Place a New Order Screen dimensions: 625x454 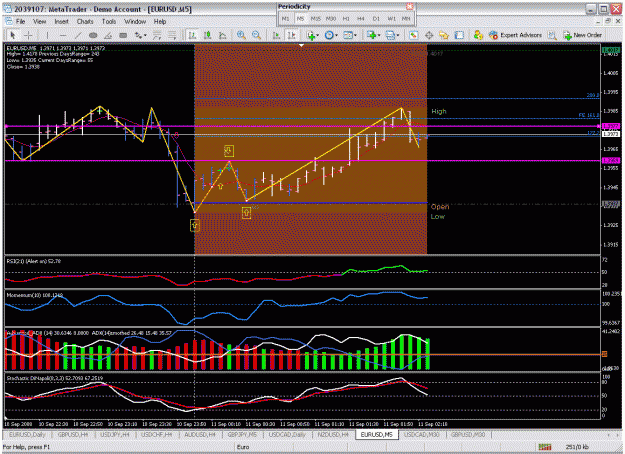582,35
